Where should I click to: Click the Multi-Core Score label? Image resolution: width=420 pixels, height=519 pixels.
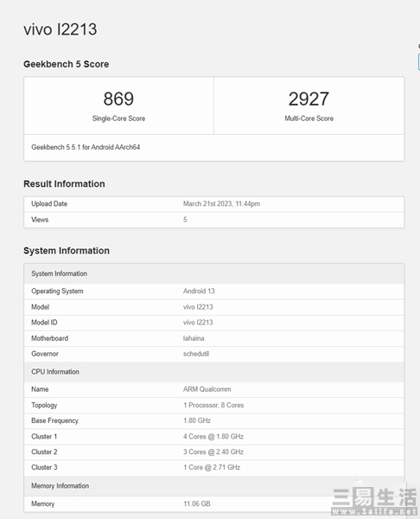(309, 119)
